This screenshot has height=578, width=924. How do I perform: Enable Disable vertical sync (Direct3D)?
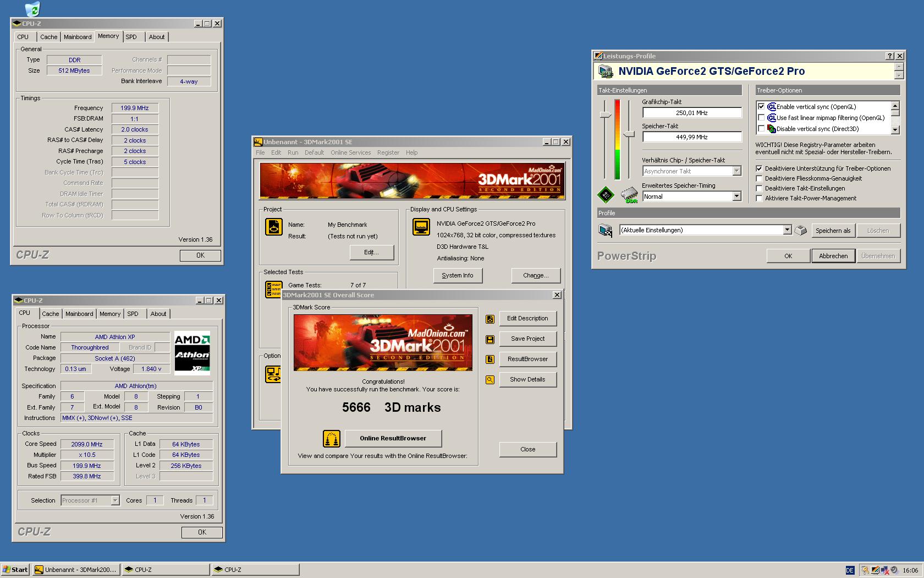(x=761, y=129)
